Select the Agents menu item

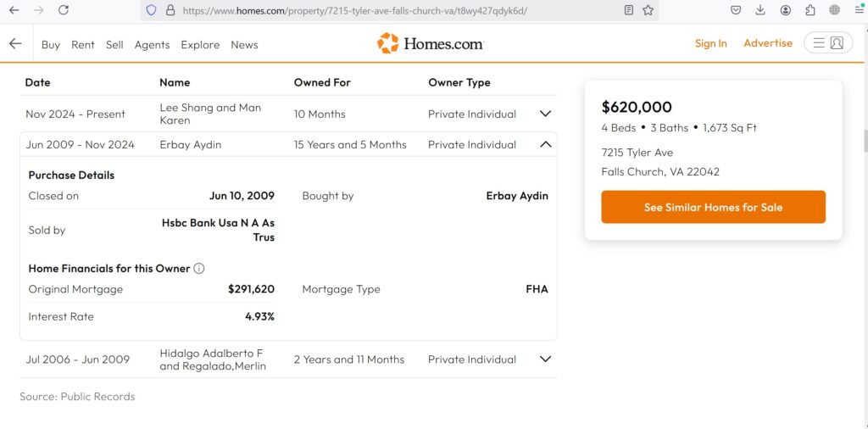coord(152,45)
